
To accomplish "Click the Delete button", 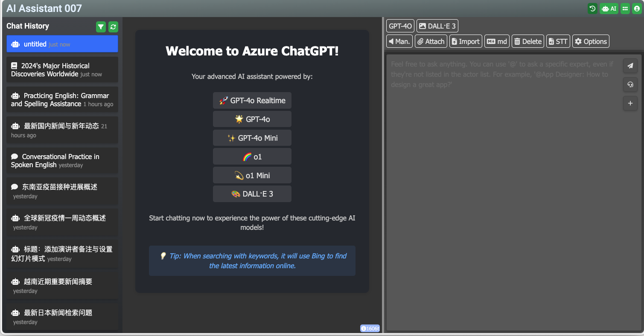I will point(527,41).
